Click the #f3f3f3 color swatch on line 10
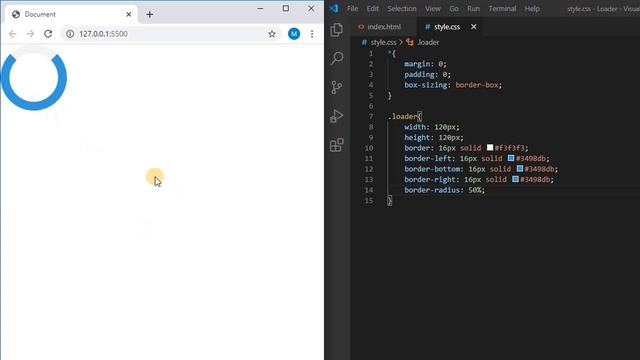This screenshot has height=360, width=640. point(490,147)
